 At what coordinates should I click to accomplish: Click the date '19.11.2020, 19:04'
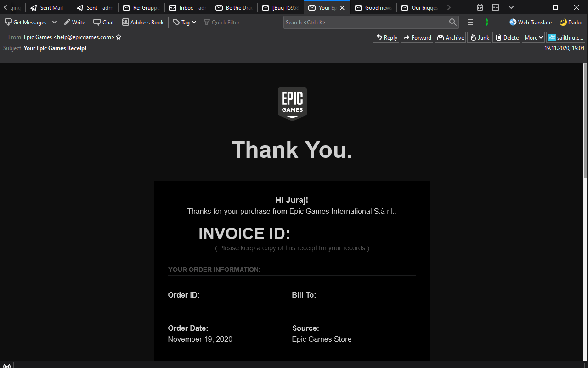tap(564, 48)
